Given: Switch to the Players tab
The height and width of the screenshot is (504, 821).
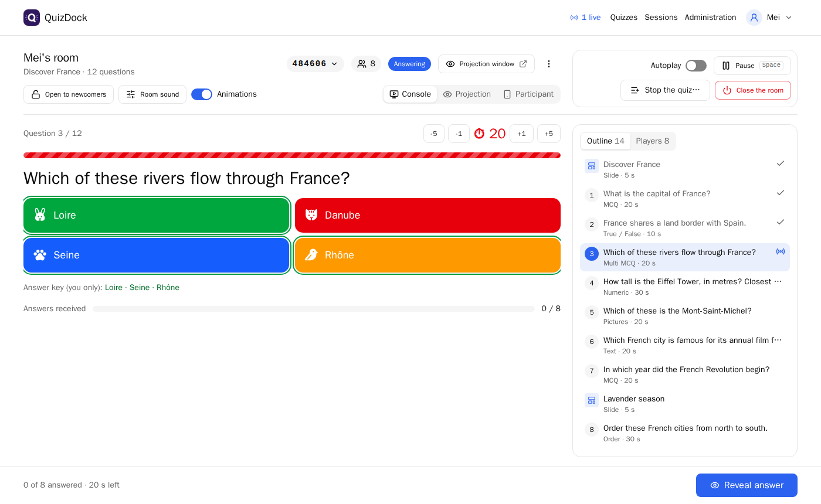Looking at the screenshot, I should [x=653, y=141].
